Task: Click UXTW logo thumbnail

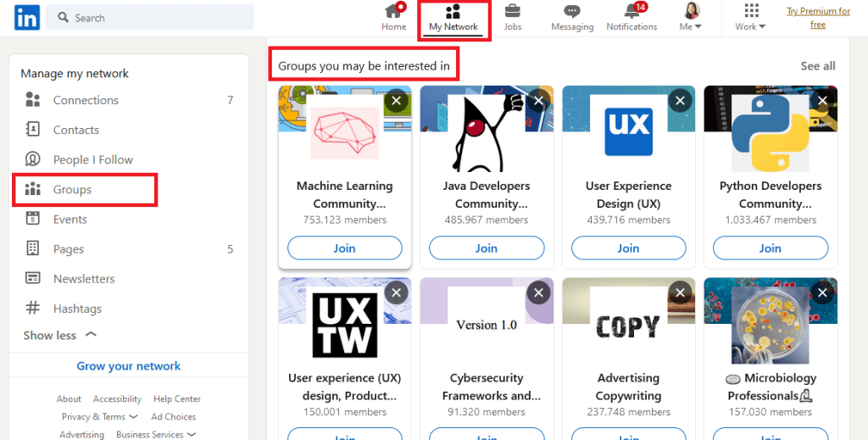Action: 344,325
